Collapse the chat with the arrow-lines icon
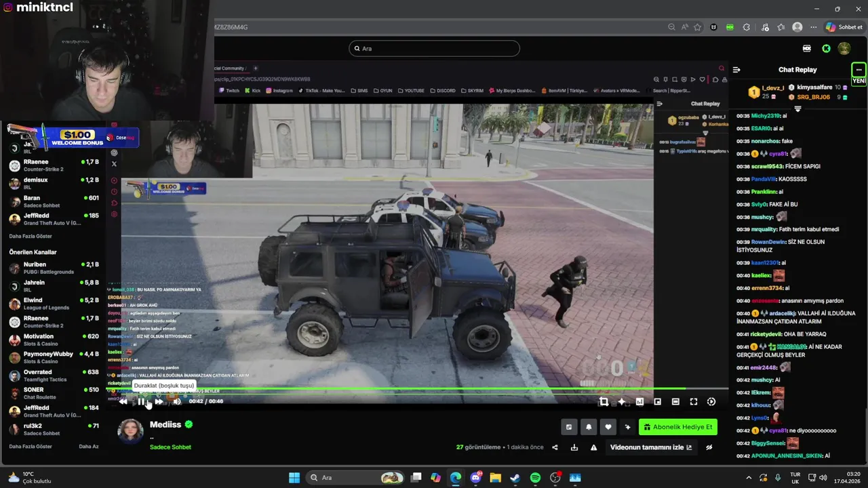 (x=736, y=70)
